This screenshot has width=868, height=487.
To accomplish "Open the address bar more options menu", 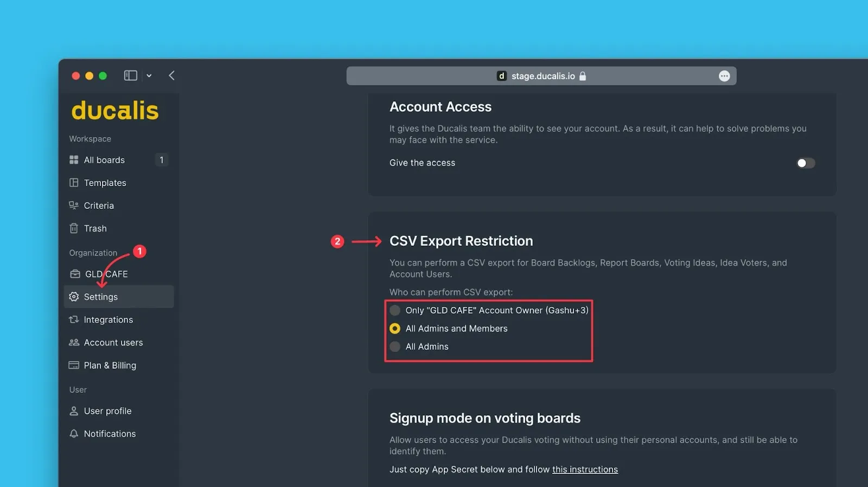I will [x=724, y=75].
